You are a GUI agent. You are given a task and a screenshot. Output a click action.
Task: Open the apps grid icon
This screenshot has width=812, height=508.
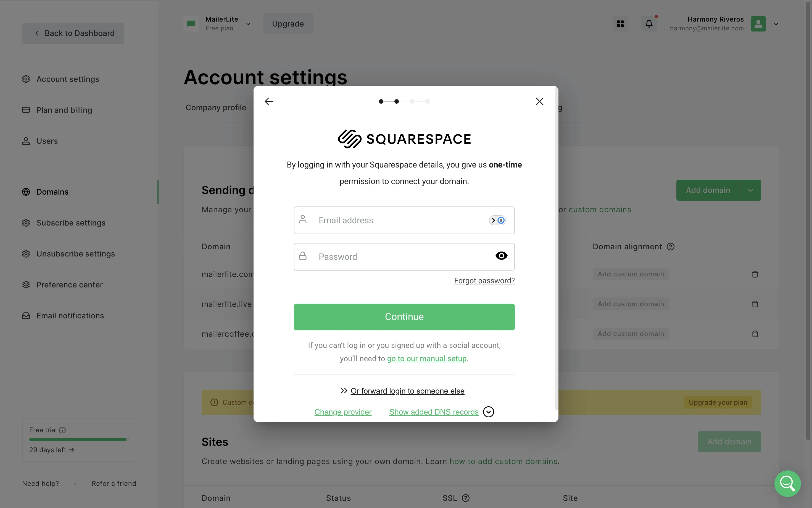coord(620,24)
